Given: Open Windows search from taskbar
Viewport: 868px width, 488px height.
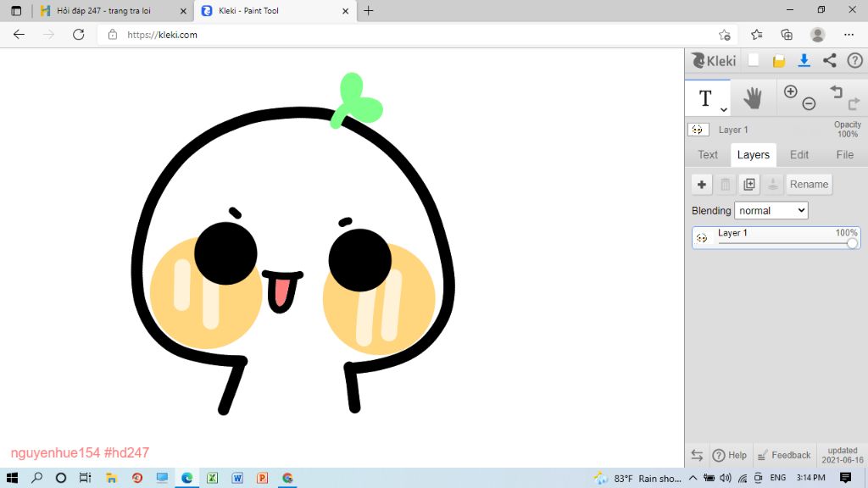Looking at the screenshot, I should [x=37, y=478].
